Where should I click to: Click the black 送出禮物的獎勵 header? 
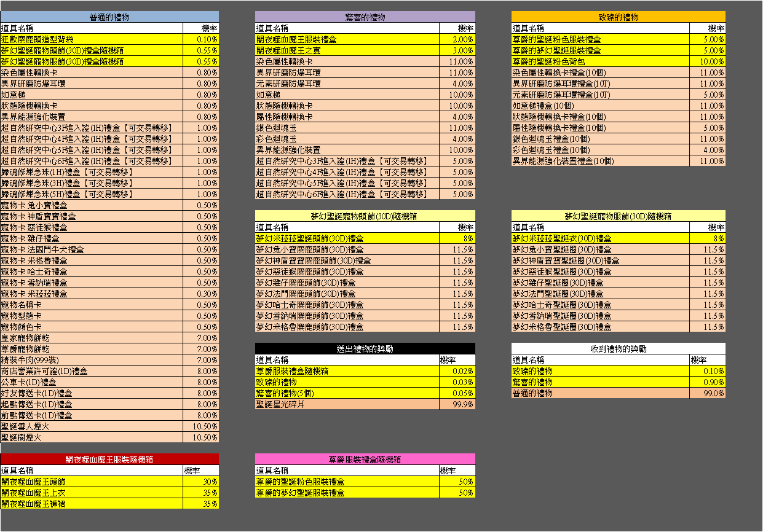(365, 348)
